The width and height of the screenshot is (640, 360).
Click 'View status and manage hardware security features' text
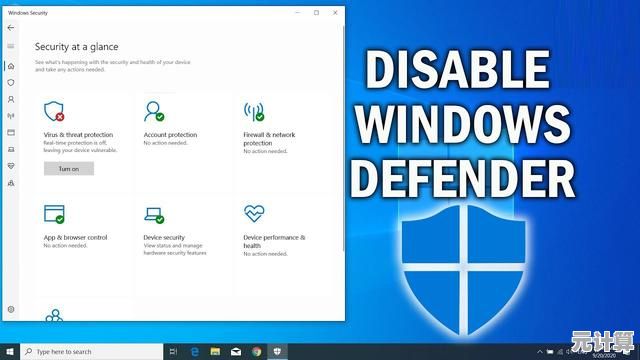175,249
